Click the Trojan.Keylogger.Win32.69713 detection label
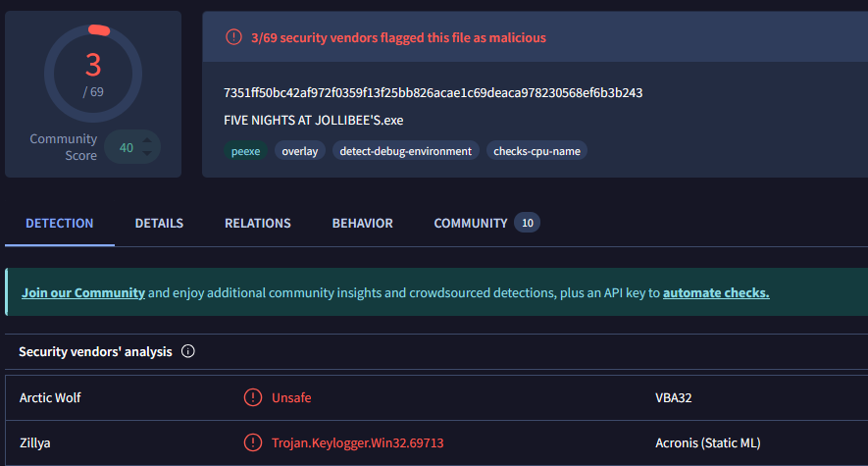Viewport: 868px width, 466px height. (358, 442)
